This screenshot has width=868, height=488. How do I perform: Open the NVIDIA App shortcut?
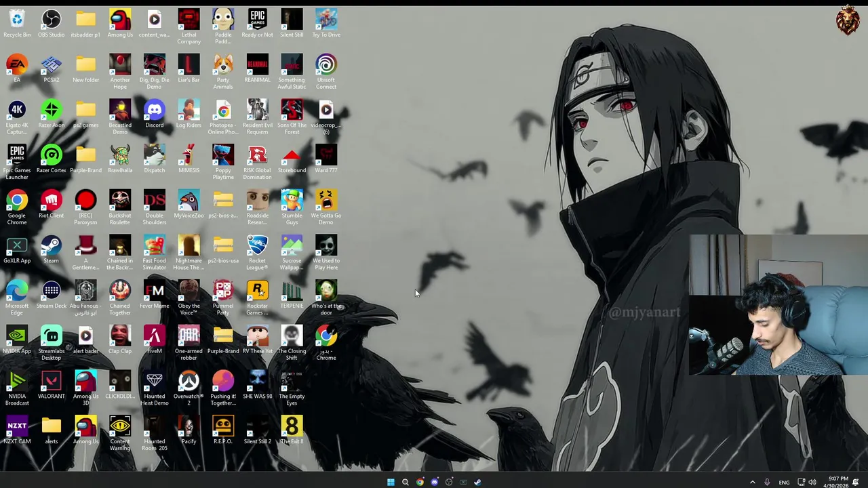click(x=17, y=340)
